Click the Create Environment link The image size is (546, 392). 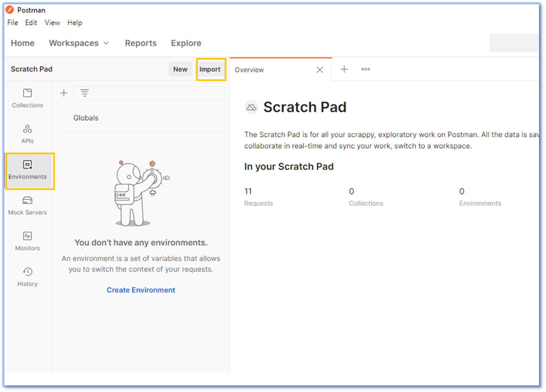click(x=141, y=290)
